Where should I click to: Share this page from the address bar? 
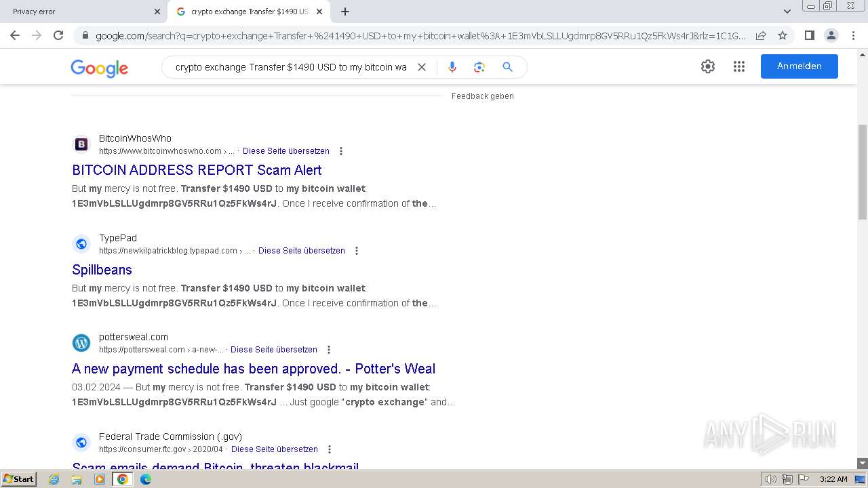pyautogui.click(x=761, y=35)
